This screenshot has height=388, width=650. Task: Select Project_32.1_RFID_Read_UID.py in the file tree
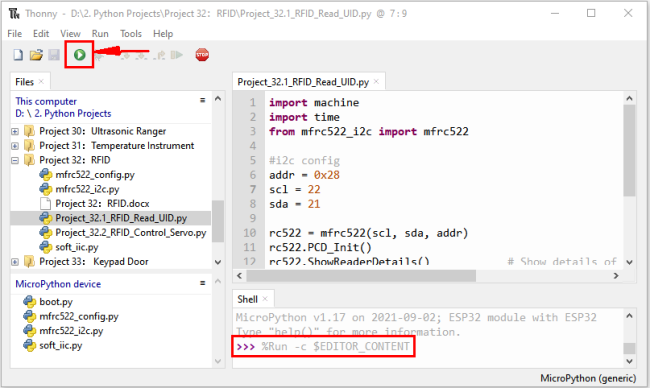coord(110,218)
